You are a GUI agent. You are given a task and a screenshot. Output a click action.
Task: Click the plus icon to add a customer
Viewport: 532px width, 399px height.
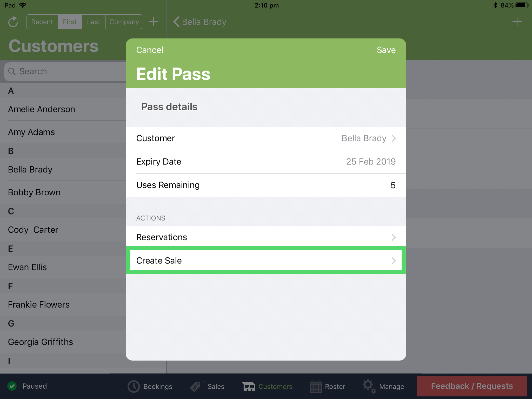[154, 22]
